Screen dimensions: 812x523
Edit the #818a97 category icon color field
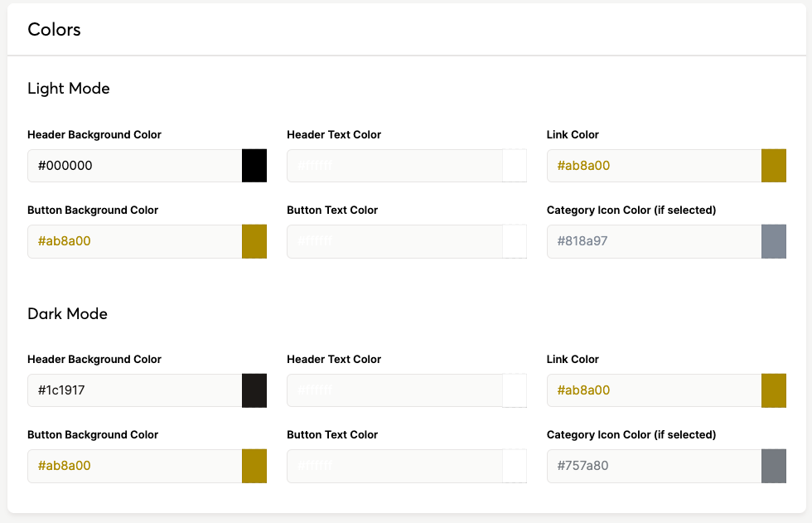pyautogui.click(x=654, y=241)
